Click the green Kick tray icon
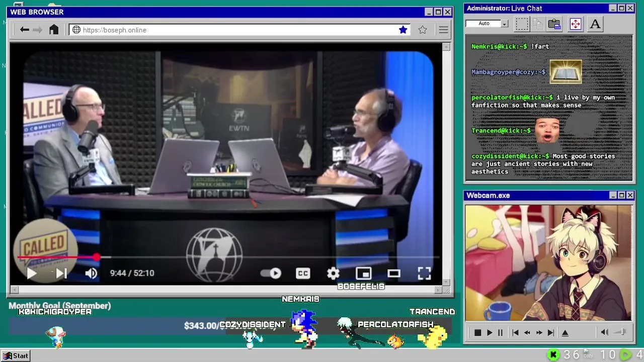 (x=553, y=355)
